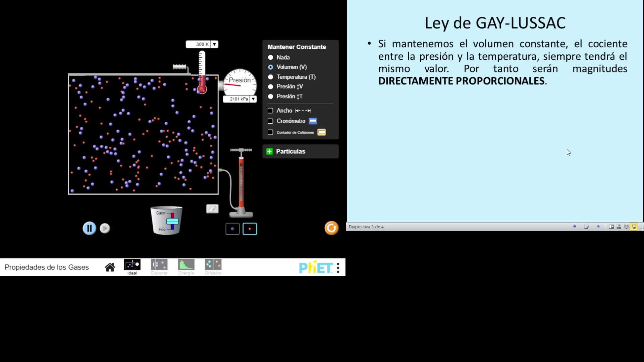
Task: Click the heat/cool bucket slider
Action: pyautogui.click(x=172, y=221)
